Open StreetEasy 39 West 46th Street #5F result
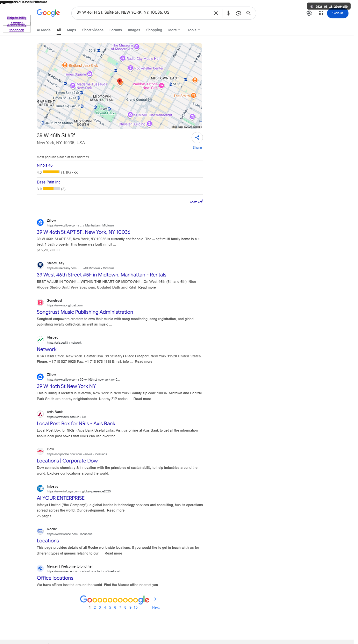The height and width of the screenshot is (644, 358). [x=102, y=275]
